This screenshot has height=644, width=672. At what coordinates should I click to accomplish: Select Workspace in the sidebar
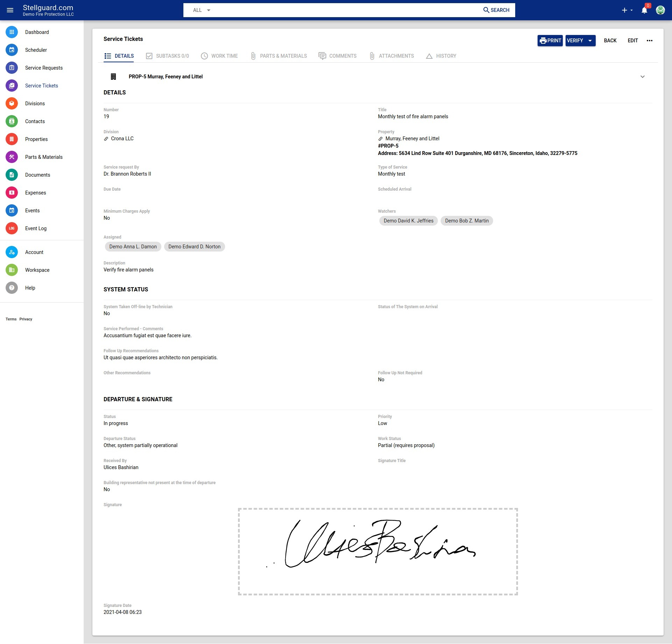[x=37, y=270]
